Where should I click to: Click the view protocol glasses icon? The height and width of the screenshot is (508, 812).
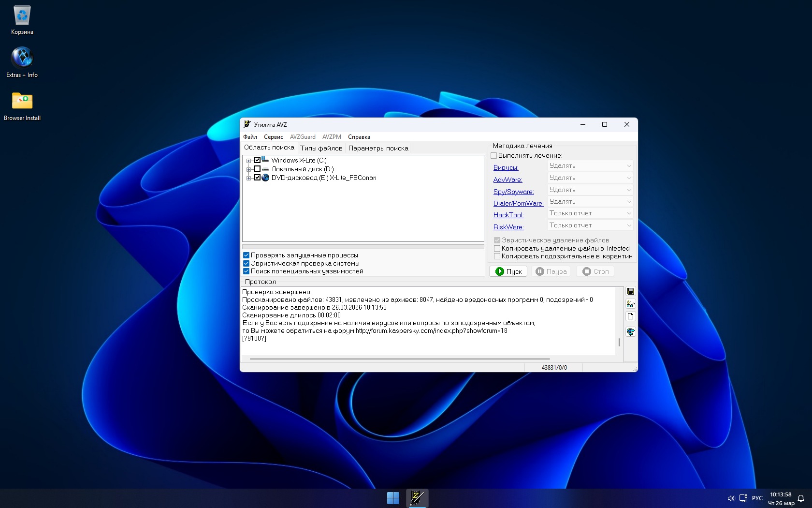click(x=630, y=304)
